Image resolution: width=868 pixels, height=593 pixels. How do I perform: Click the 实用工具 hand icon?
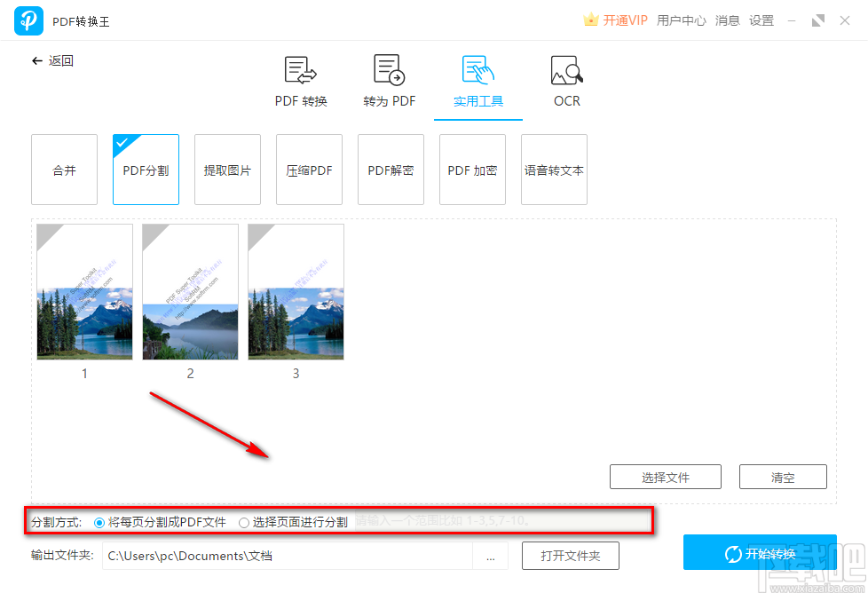tap(477, 69)
